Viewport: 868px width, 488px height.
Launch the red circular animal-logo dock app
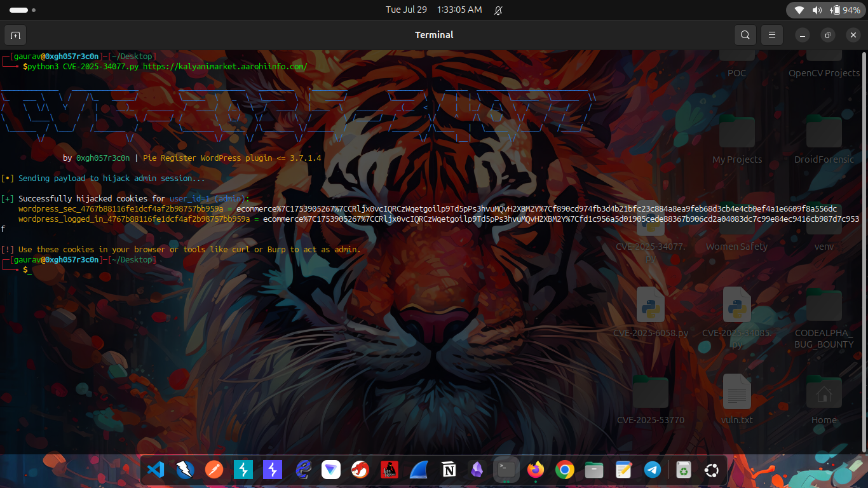tap(361, 470)
